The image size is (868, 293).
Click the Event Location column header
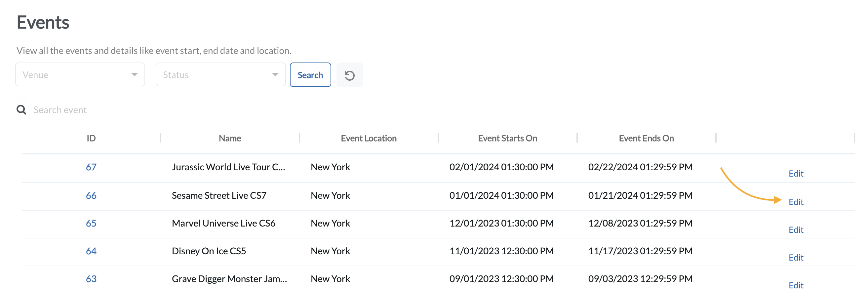(369, 138)
